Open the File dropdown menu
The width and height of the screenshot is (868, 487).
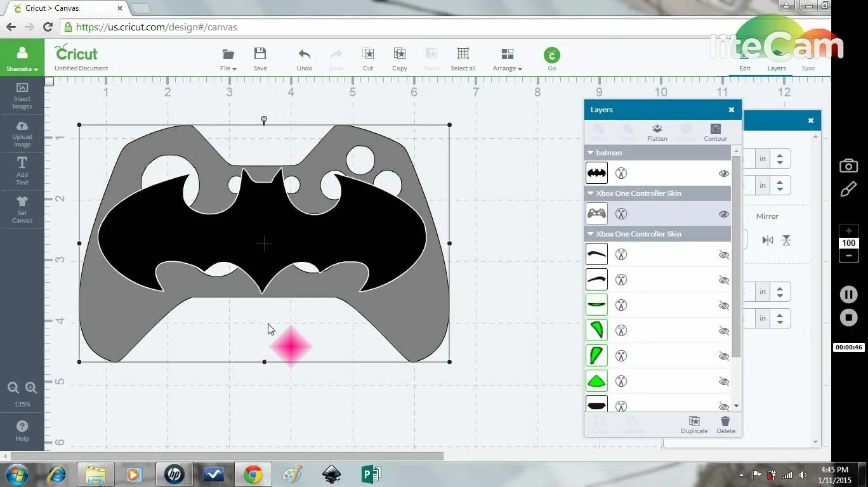click(x=228, y=59)
